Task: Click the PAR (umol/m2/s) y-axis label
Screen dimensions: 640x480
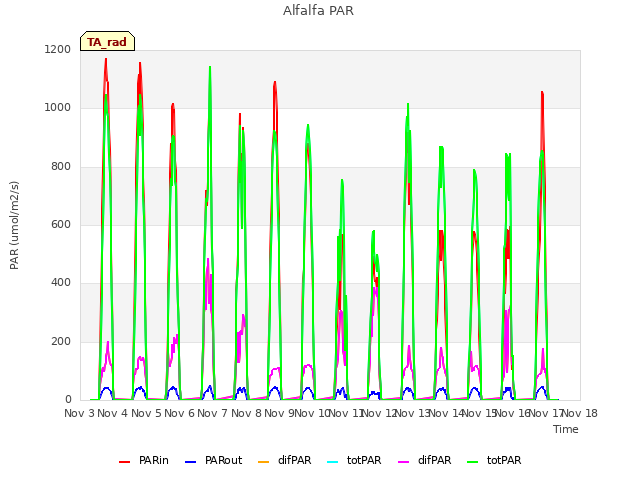Action: 14,225
